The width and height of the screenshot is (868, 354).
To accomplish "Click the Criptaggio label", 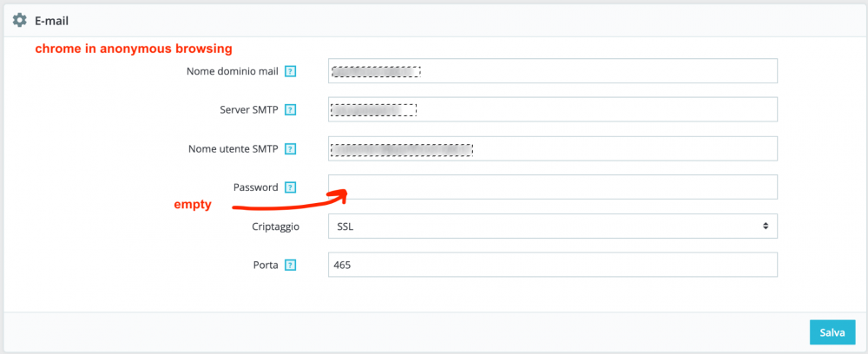I will pyautogui.click(x=275, y=226).
